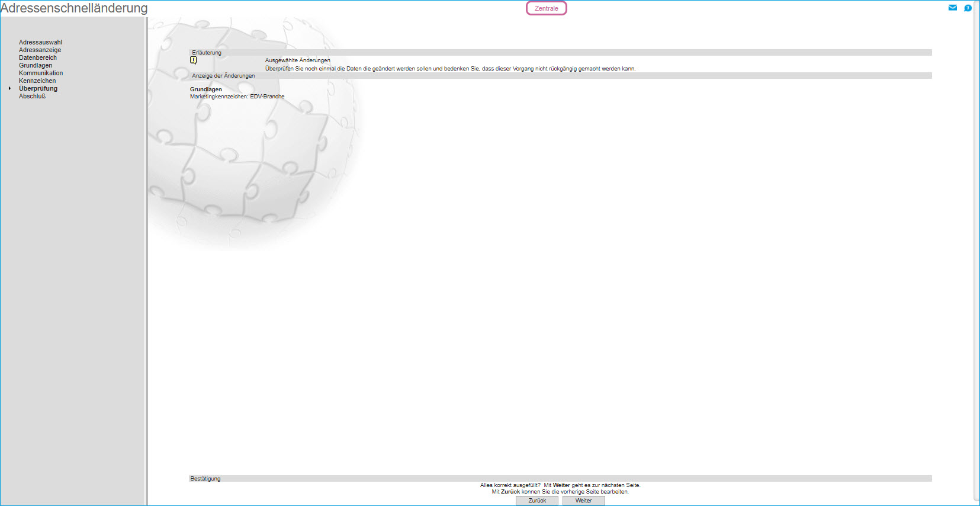Click the 'Ausgewählte Änderungen' text

[298, 60]
